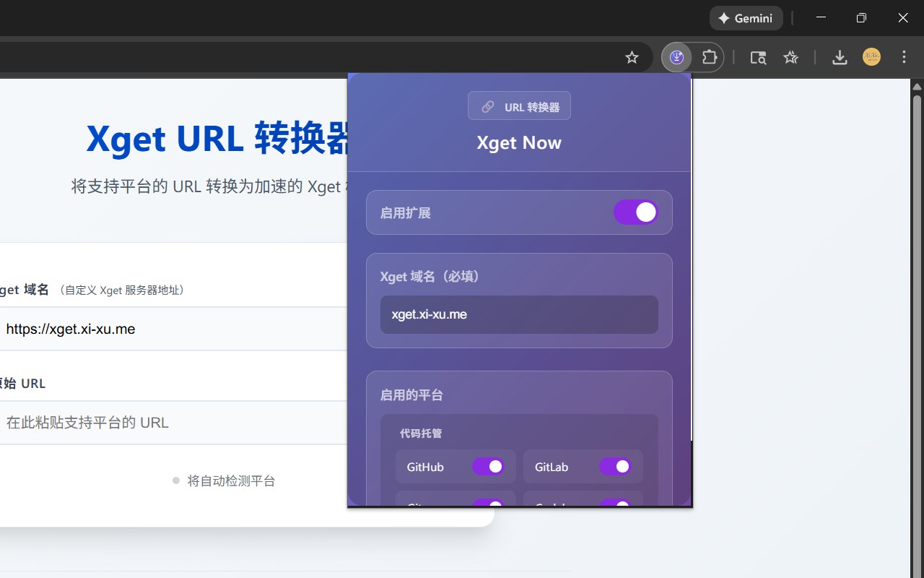Restore down the browser window
This screenshot has width=924, height=578.
pyautogui.click(x=861, y=18)
